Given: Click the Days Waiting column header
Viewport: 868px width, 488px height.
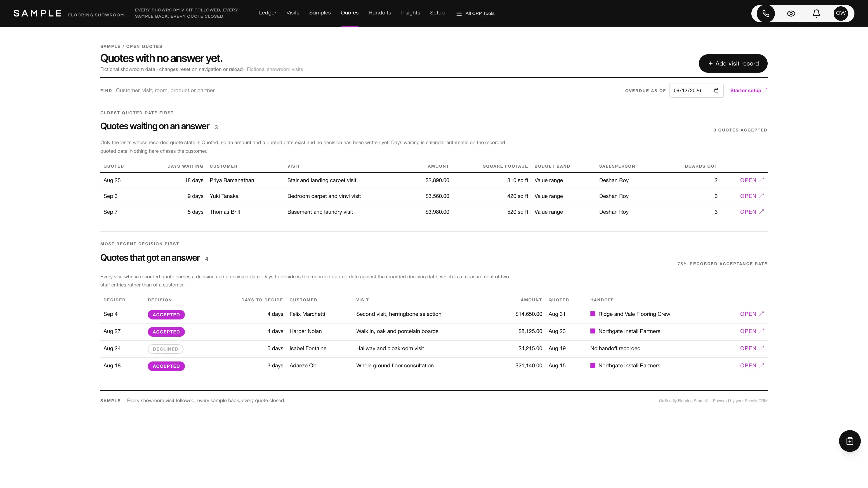Looking at the screenshot, I should (x=185, y=166).
